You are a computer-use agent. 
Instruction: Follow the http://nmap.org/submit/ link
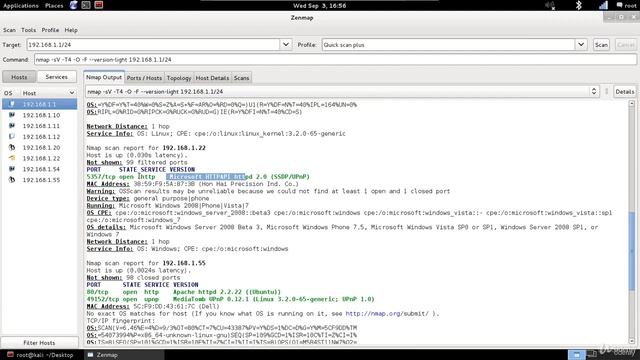click(387, 313)
